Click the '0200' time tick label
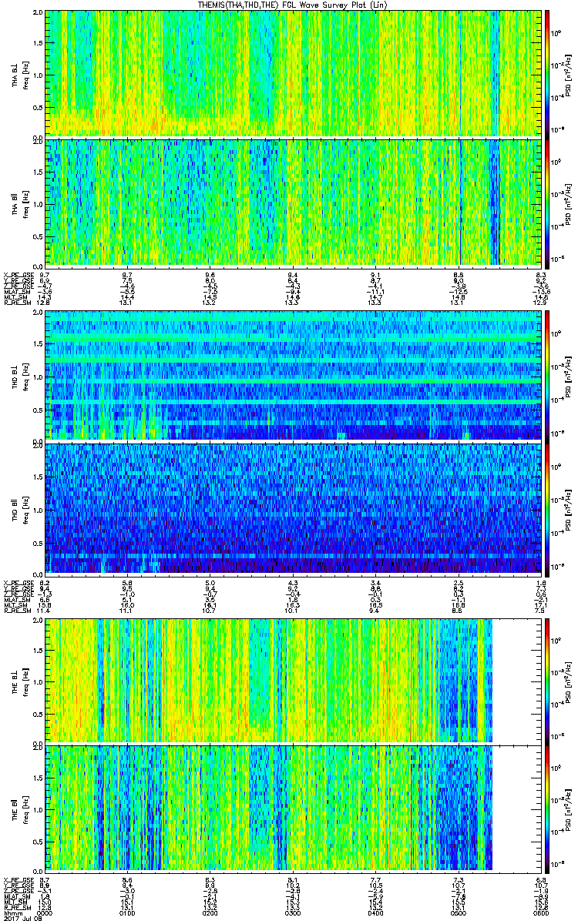This screenshot has height=924, width=578. tap(210, 912)
